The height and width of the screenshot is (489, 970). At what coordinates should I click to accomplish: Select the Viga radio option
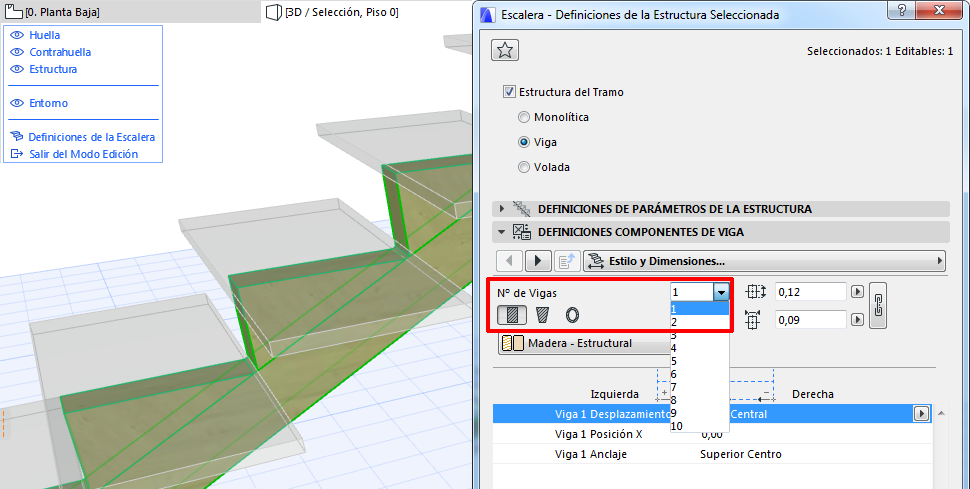click(524, 142)
